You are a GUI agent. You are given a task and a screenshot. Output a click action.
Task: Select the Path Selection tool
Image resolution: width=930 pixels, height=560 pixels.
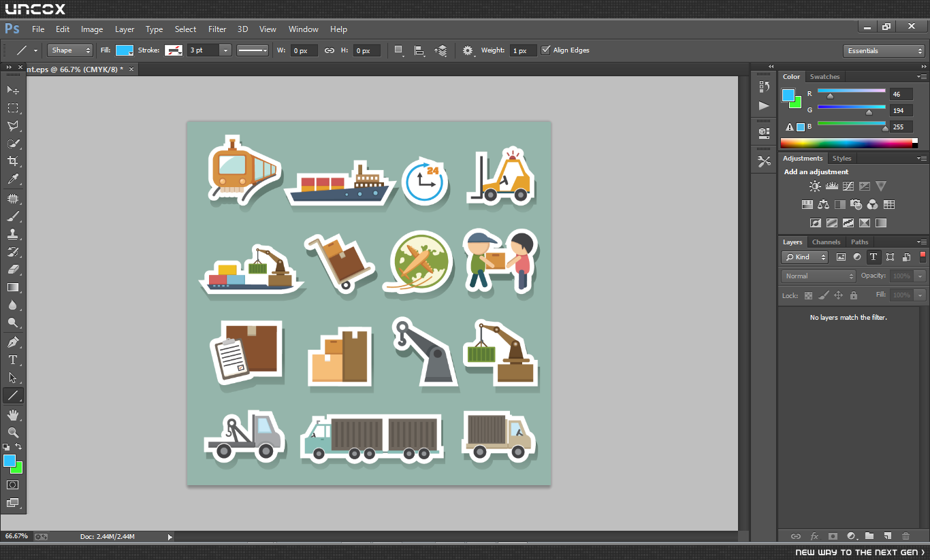(x=13, y=377)
